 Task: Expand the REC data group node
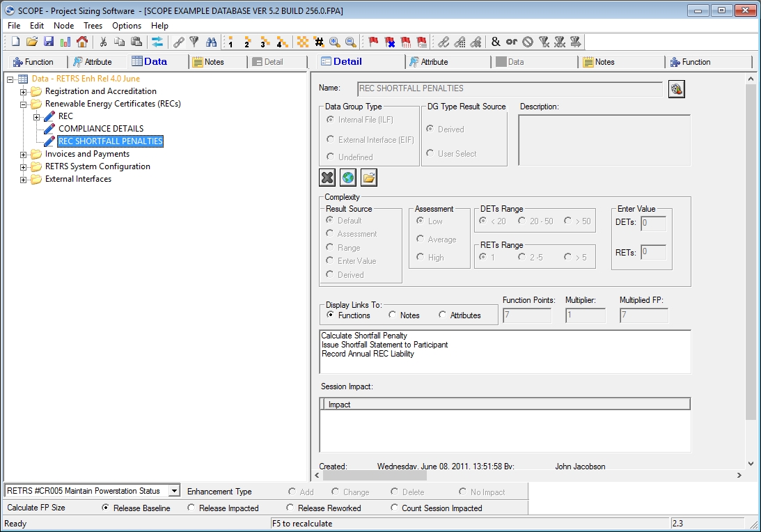pyautogui.click(x=36, y=116)
